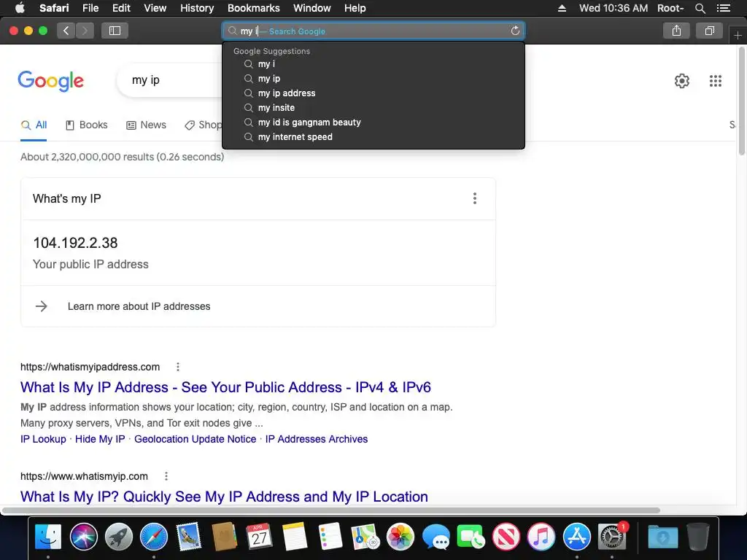Open the Google apps grid icon
Viewport: 747px width, 560px height.
pos(716,81)
